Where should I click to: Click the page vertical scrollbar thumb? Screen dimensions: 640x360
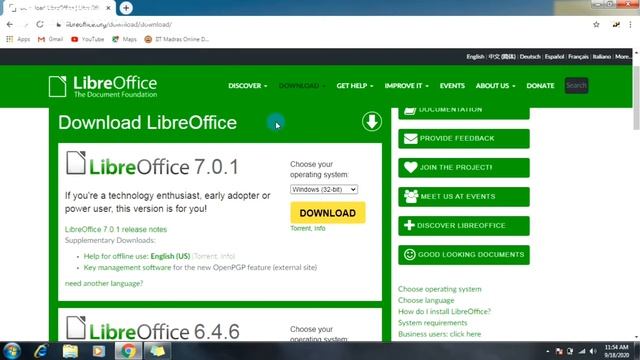[x=636, y=98]
